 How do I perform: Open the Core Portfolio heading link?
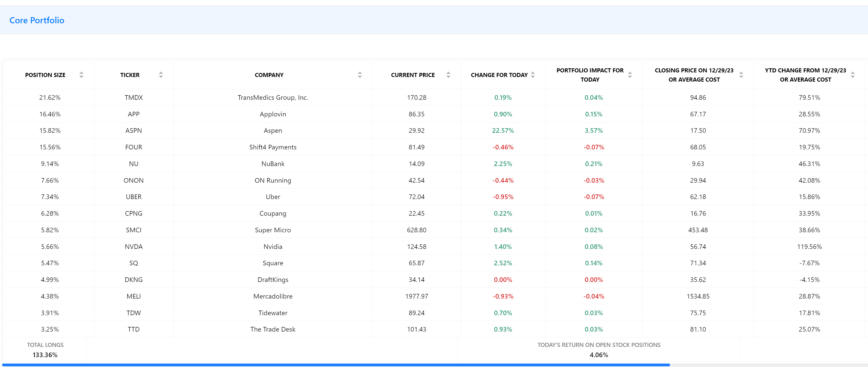(37, 20)
